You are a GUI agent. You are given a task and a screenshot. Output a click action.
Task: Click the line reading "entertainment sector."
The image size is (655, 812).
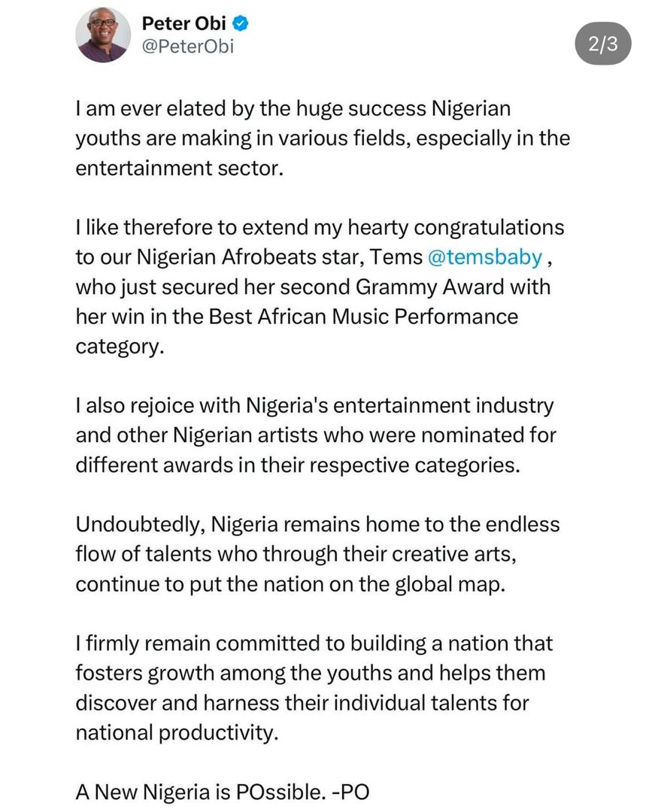pyautogui.click(x=180, y=168)
